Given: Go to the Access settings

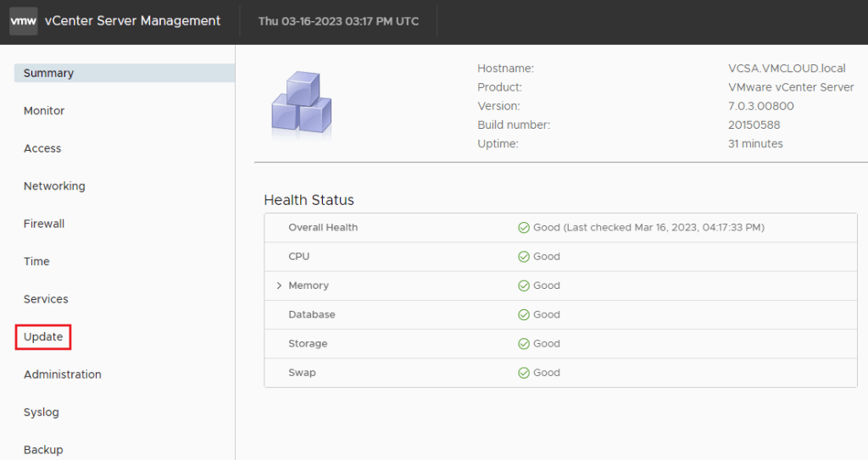Looking at the screenshot, I should [42, 148].
